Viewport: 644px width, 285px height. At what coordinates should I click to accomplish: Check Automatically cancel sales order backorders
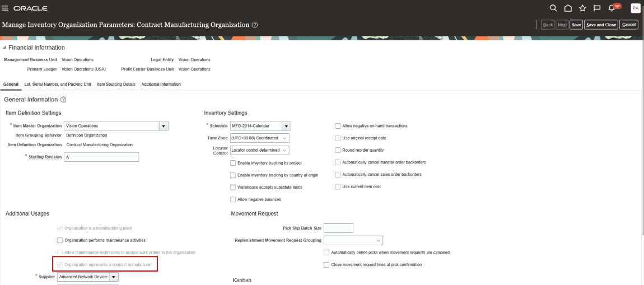coord(338,175)
